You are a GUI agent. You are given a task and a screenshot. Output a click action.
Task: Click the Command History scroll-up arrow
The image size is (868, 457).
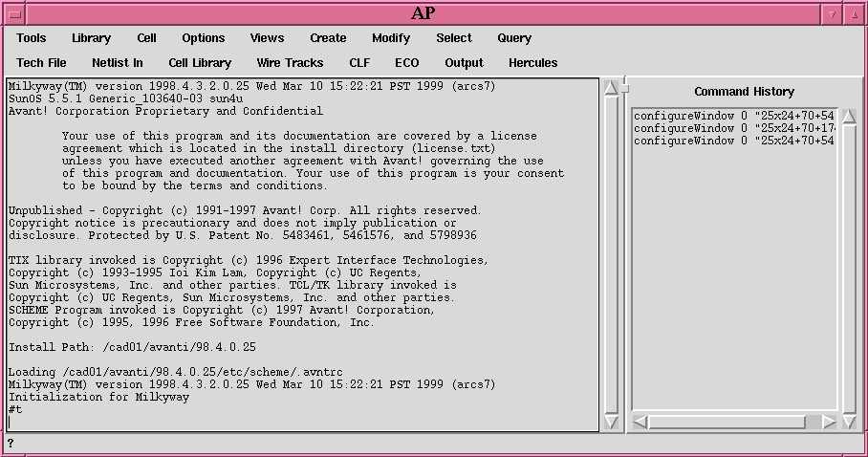click(x=849, y=116)
